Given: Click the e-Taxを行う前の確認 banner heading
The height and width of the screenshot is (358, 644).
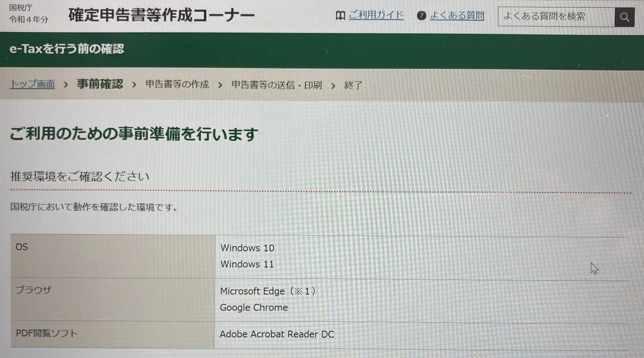Looking at the screenshot, I should 67,49.
